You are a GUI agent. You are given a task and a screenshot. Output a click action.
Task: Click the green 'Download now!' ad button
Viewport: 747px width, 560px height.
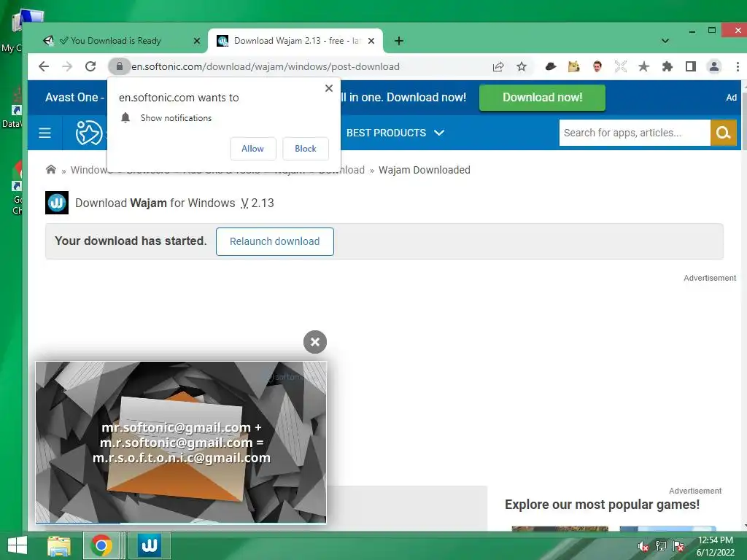pyautogui.click(x=542, y=98)
